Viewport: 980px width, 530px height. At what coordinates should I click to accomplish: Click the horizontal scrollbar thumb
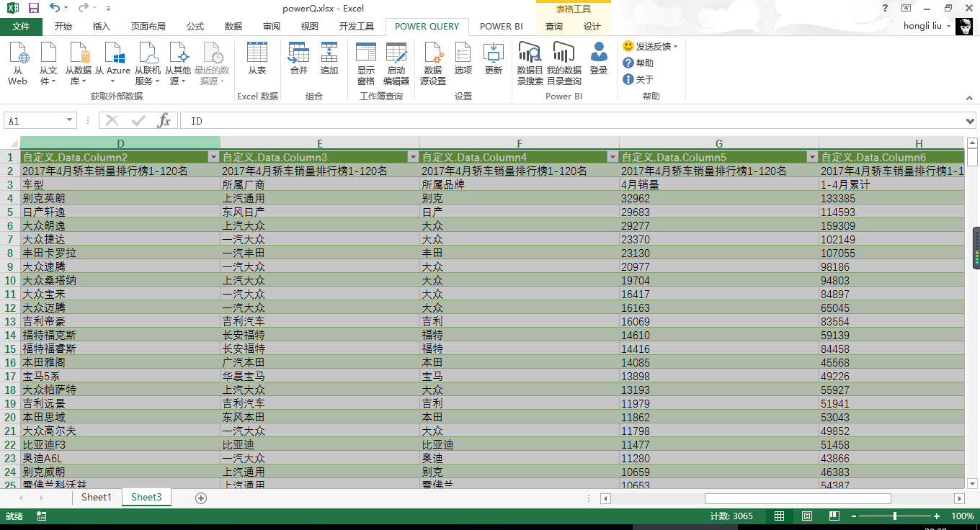(x=798, y=498)
